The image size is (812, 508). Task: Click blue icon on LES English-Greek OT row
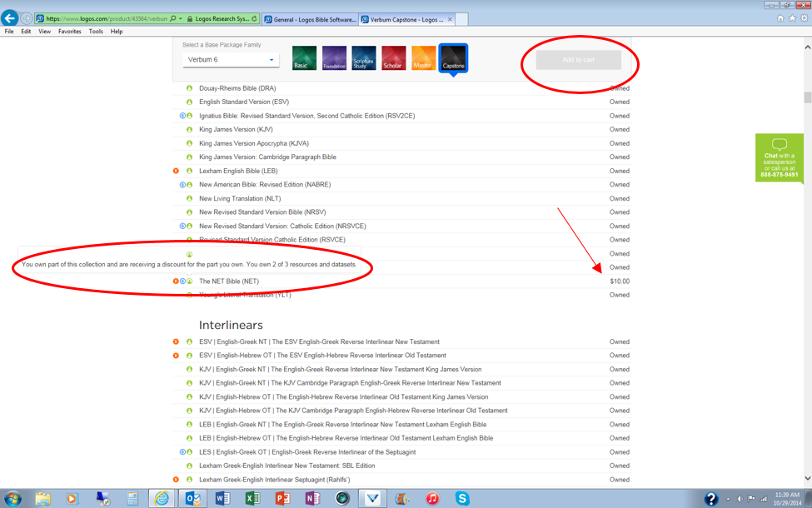point(182,452)
